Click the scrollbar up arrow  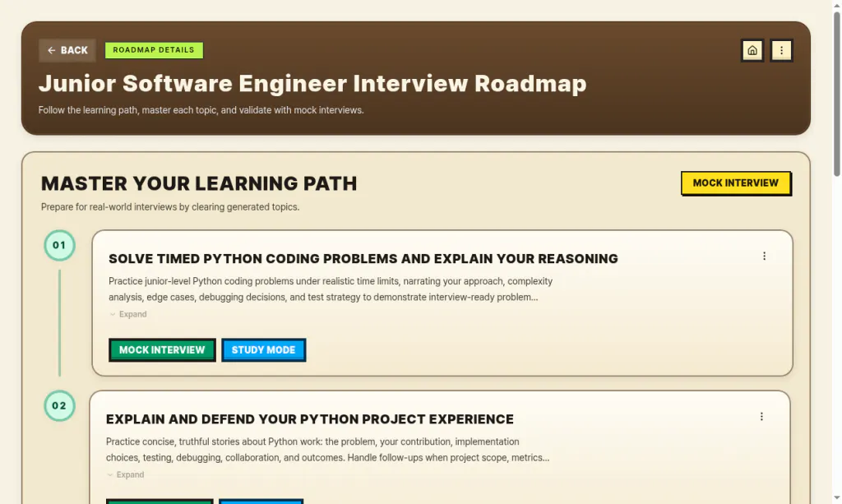tap(836, 5)
